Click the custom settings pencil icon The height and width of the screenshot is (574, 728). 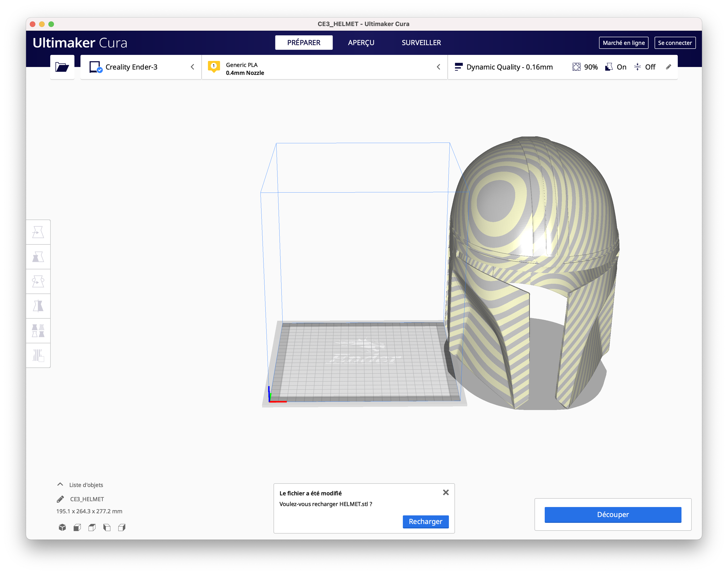pos(668,67)
